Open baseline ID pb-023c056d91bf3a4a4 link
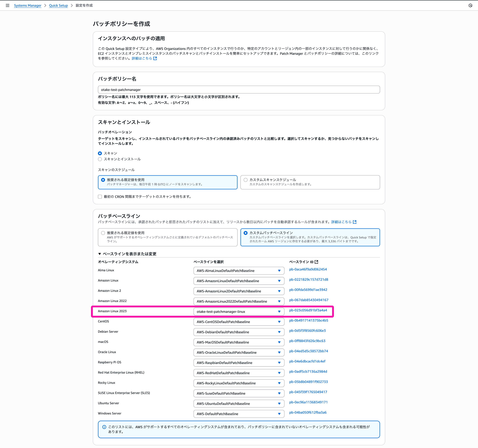Image resolution: width=478 pixels, height=448 pixels. tap(308, 310)
